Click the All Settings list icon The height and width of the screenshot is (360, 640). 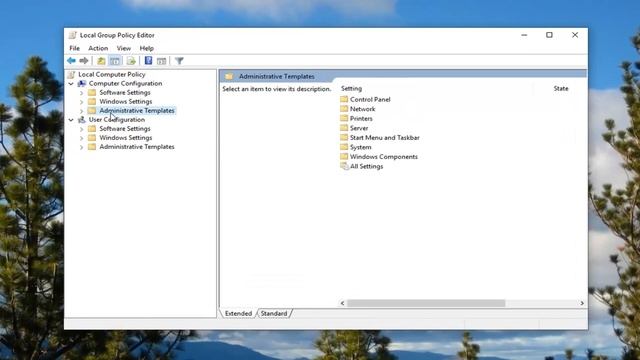pyautogui.click(x=344, y=166)
